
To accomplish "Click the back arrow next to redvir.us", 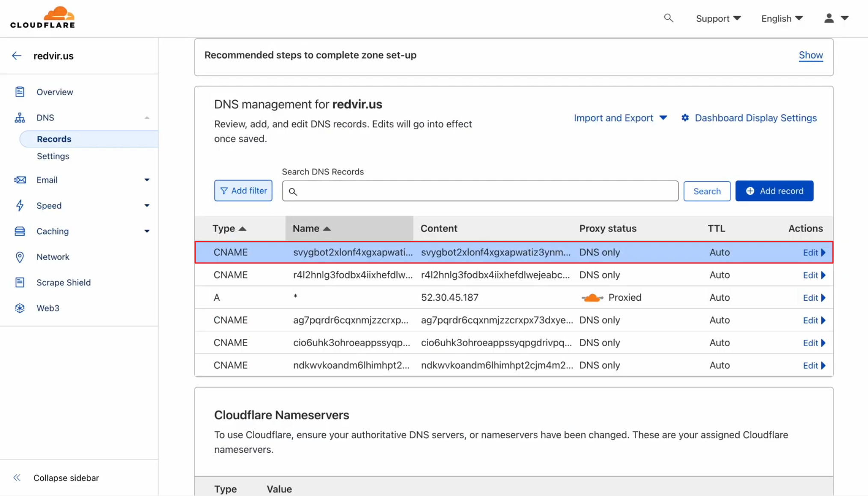I will coord(16,55).
